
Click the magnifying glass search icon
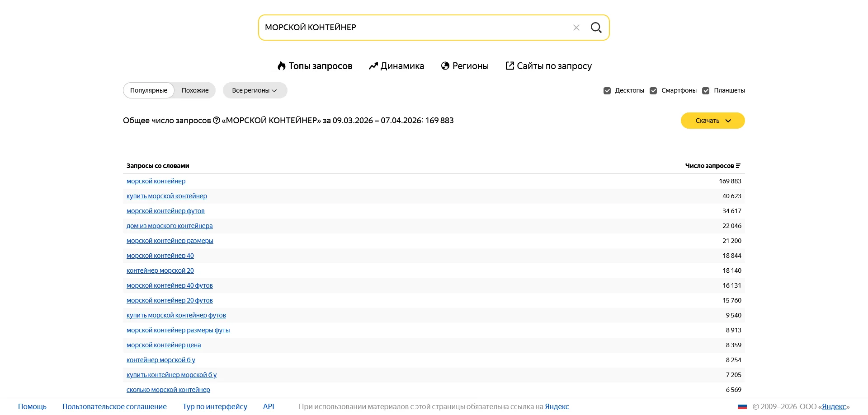pyautogui.click(x=596, y=28)
